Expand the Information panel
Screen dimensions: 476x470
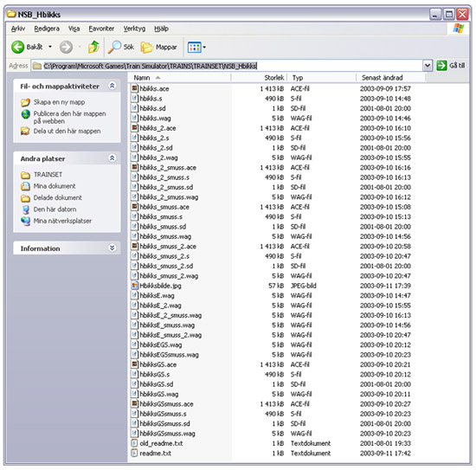coord(112,248)
